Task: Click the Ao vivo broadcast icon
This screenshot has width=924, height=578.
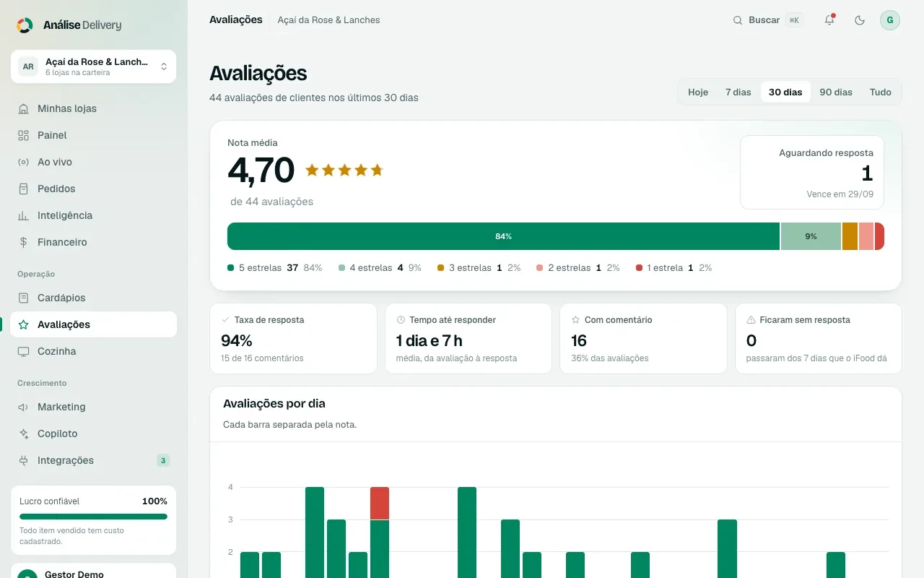Action: pyautogui.click(x=23, y=162)
